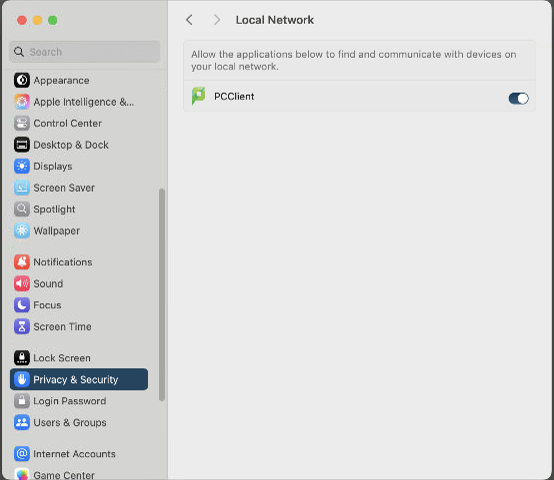
Task: Click the Search field in sidebar
Action: tap(85, 52)
